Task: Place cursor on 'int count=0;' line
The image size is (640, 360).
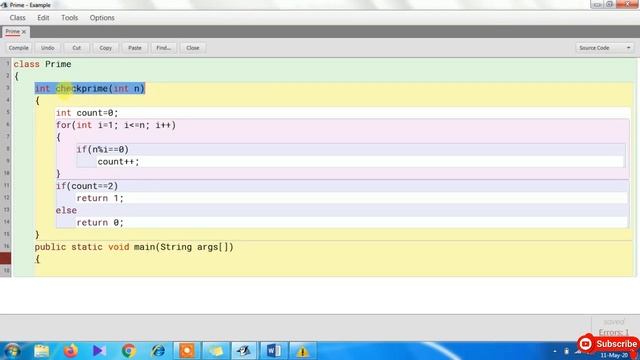Action: point(87,113)
